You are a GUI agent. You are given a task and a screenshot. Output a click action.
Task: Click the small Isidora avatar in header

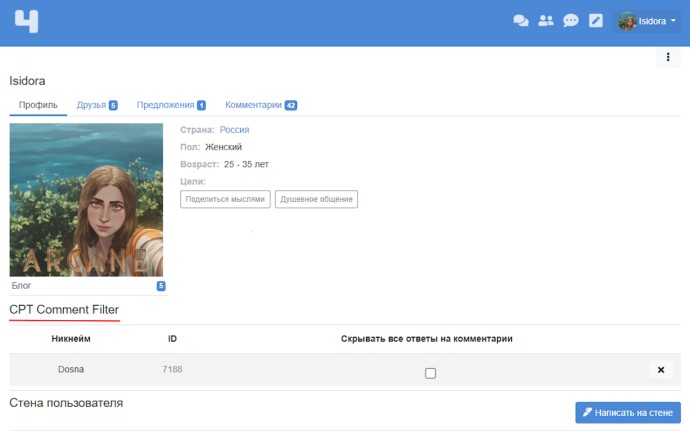[627, 21]
